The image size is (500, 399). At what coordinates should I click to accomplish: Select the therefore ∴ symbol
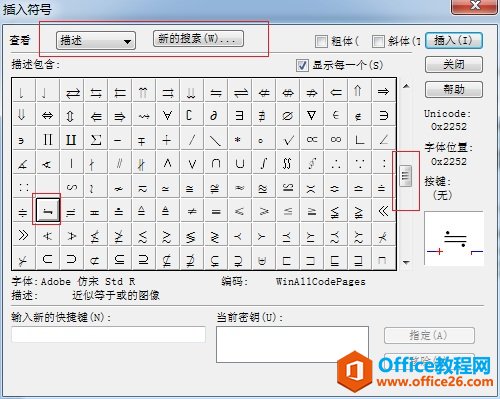pos(336,163)
